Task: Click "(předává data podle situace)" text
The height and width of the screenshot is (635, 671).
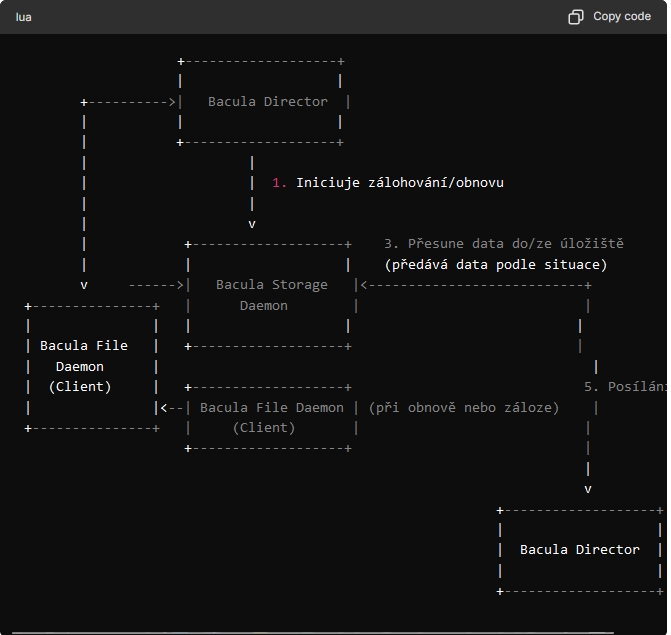Action: pos(495,265)
